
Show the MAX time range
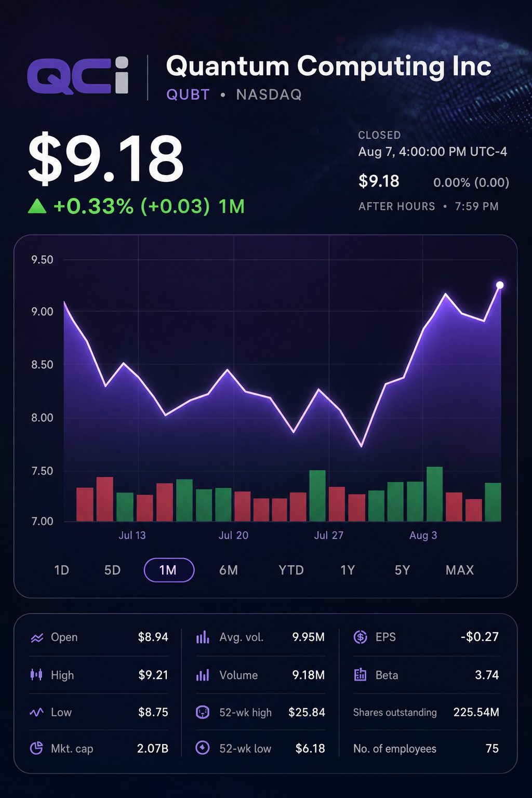click(460, 570)
